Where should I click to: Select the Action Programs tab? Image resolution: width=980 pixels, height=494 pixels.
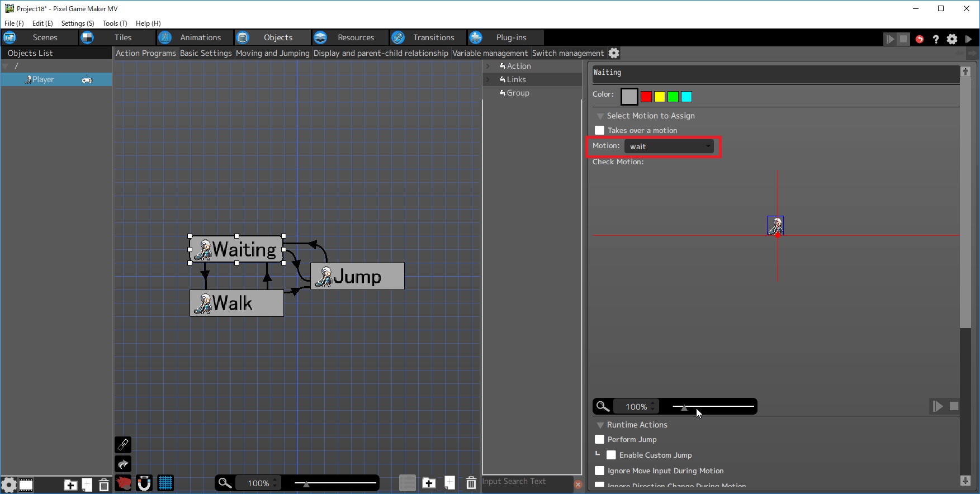146,53
